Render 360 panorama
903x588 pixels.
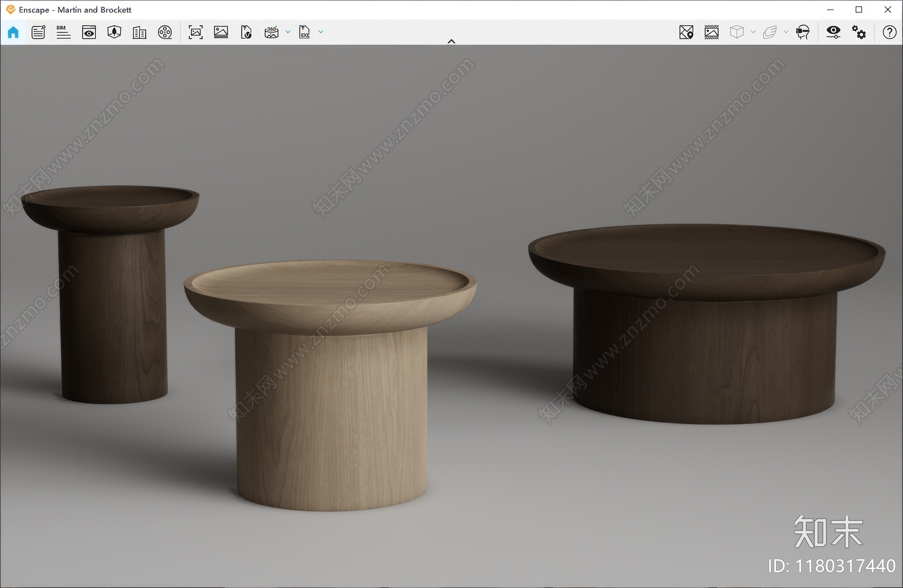pyautogui.click(x=271, y=32)
